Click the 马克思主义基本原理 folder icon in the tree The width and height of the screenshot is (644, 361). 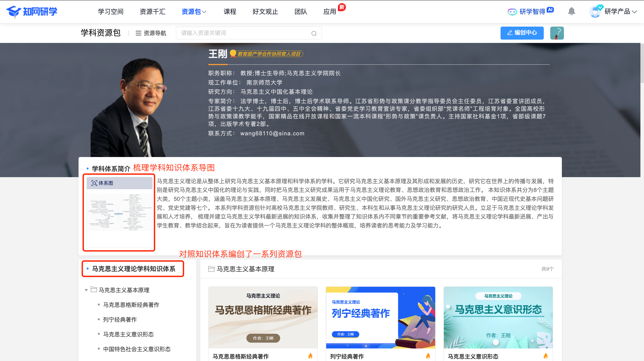coord(94,290)
